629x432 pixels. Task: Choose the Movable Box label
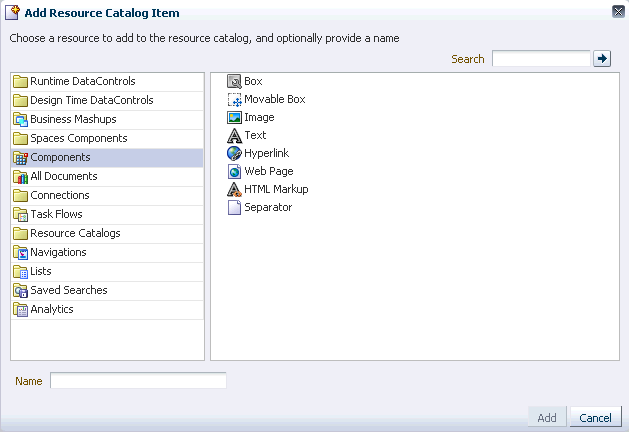275,99
